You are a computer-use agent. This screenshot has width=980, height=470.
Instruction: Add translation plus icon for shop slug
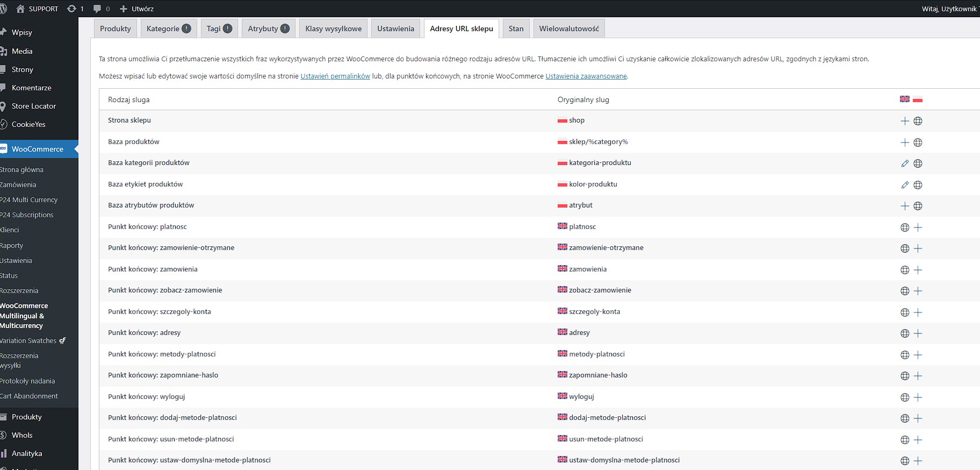coord(905,121)
